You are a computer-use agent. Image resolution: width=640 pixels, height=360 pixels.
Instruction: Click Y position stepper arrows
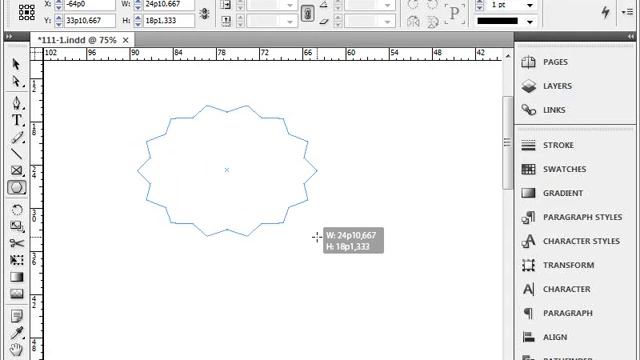(x=59, y=21)
